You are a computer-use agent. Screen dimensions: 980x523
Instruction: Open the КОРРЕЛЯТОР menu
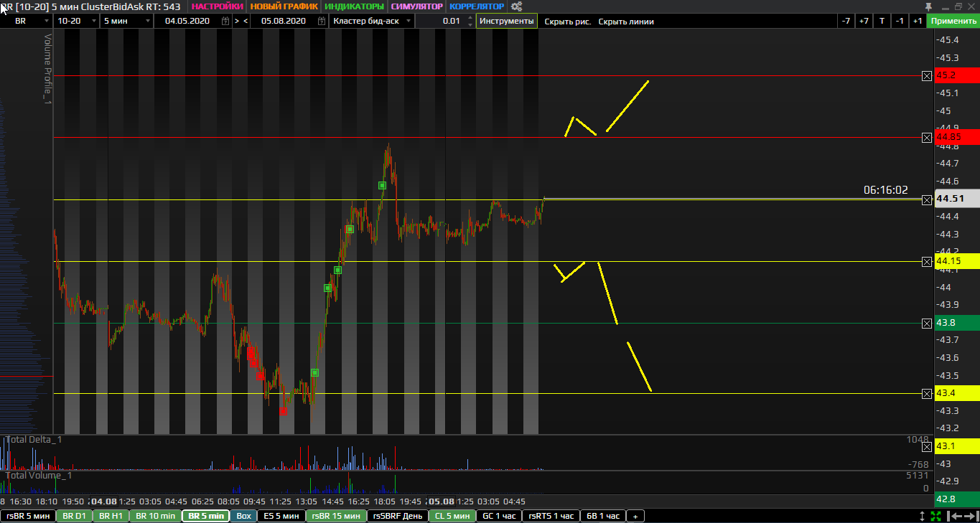(x=477, y=6)
